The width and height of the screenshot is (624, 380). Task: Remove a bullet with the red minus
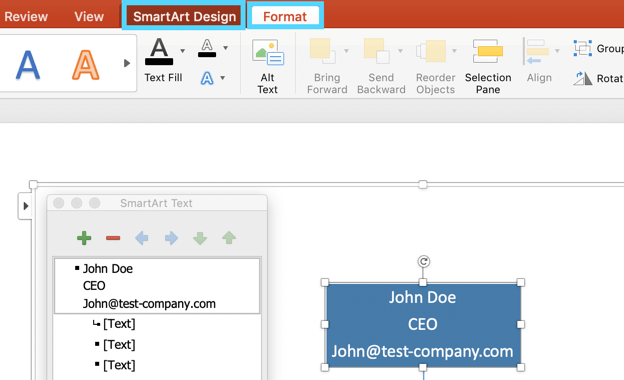pos(113,238)
